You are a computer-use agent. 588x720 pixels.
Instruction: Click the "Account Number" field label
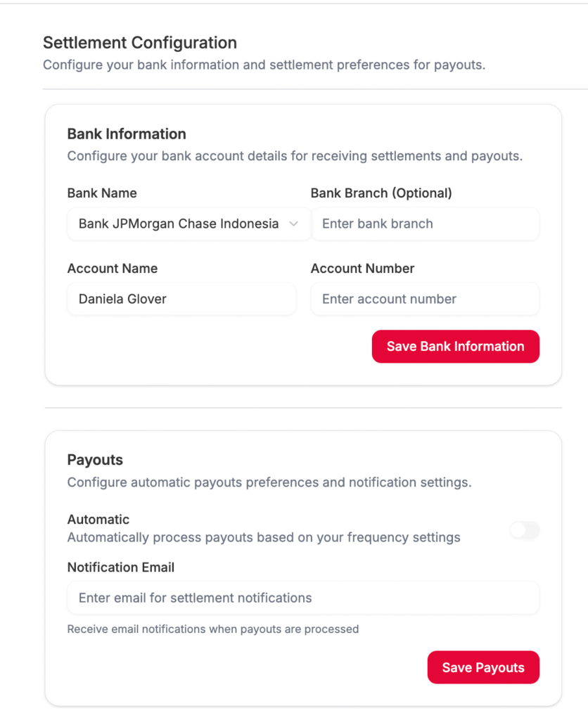(x=362, y=268)
